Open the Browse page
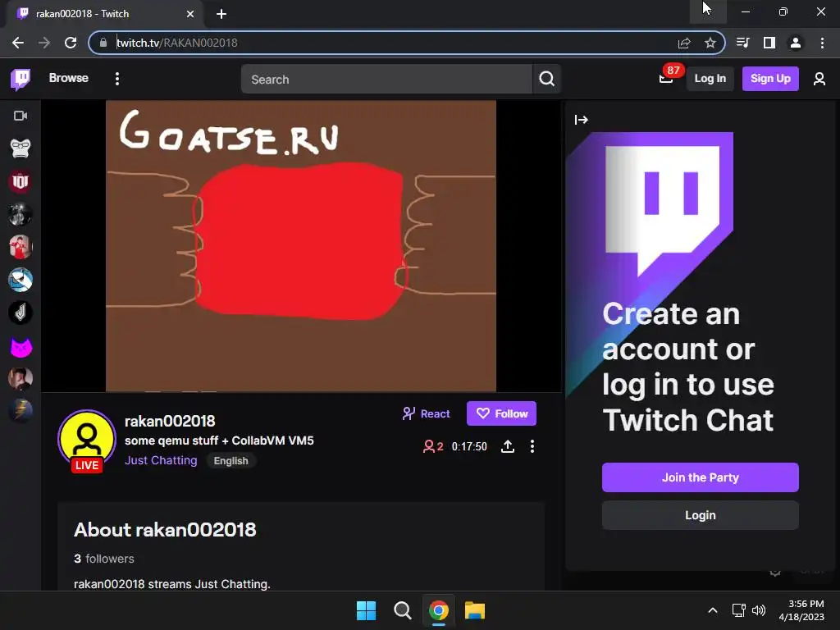 pyautogui.click(x=69, y=78)
